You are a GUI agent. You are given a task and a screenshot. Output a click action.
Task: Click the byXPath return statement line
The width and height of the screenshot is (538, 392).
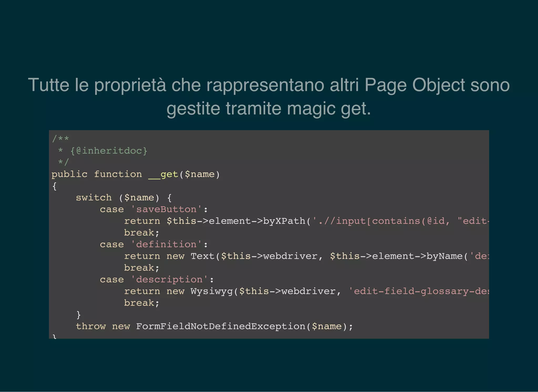coord(307,221)
